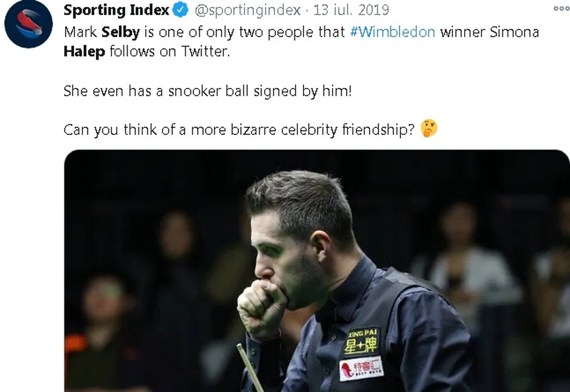The width and height of the screenshot is (570, 392).
Task: Open the Sporting Index display name link
Action: (x=116, y=10)
